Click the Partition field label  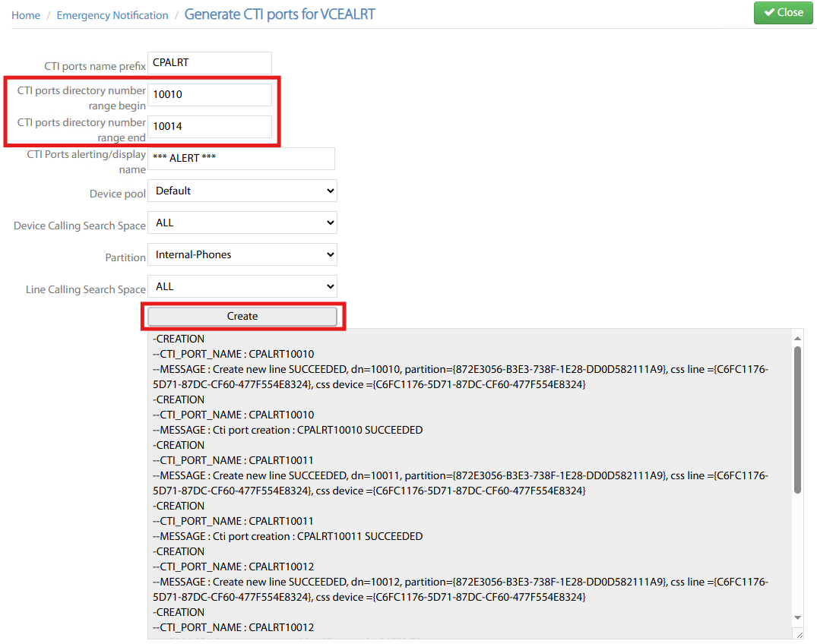click(125, 257)
